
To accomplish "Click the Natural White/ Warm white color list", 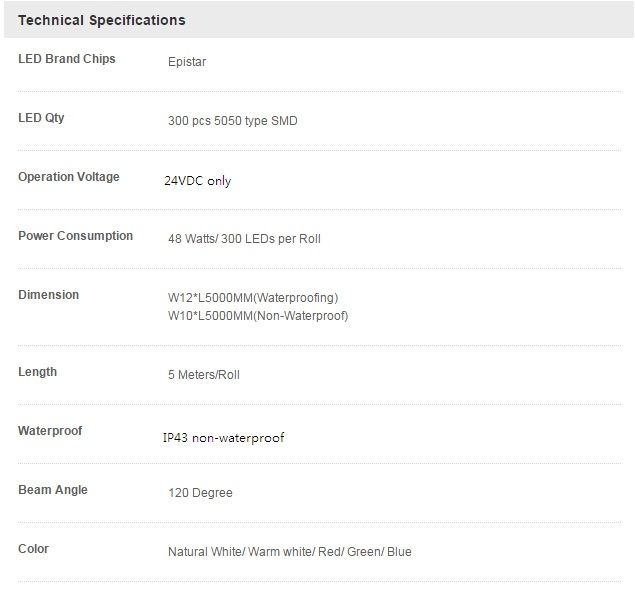I will [290, 552].
